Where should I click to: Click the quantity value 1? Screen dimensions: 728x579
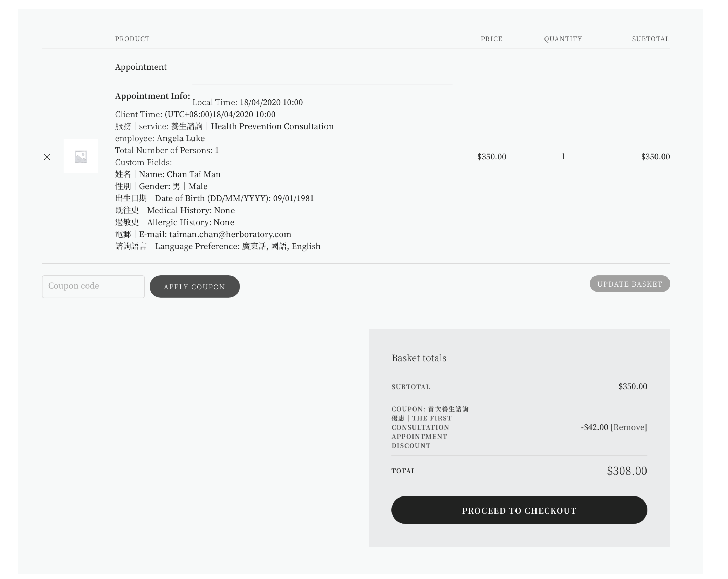point(563,157)
